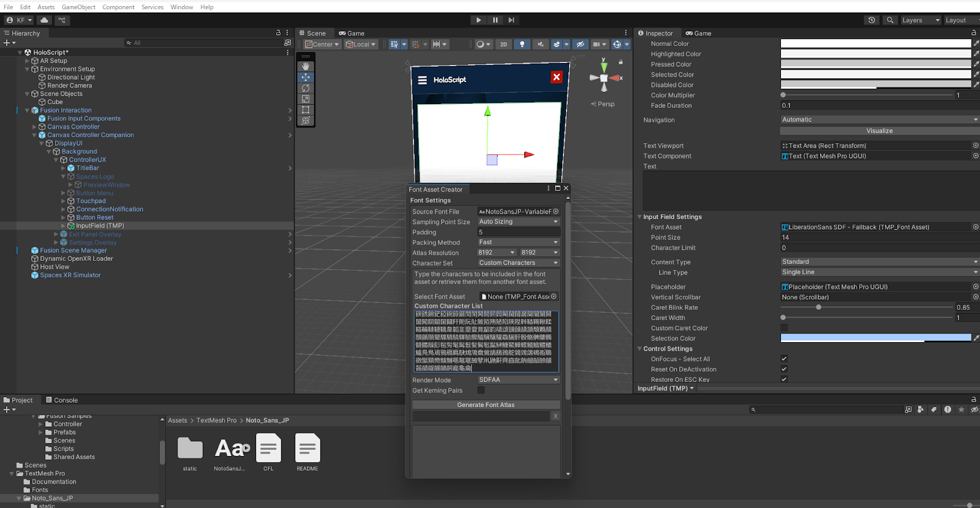Switch to the Console tab
980x508 pixels.
[x=62, y=400]
